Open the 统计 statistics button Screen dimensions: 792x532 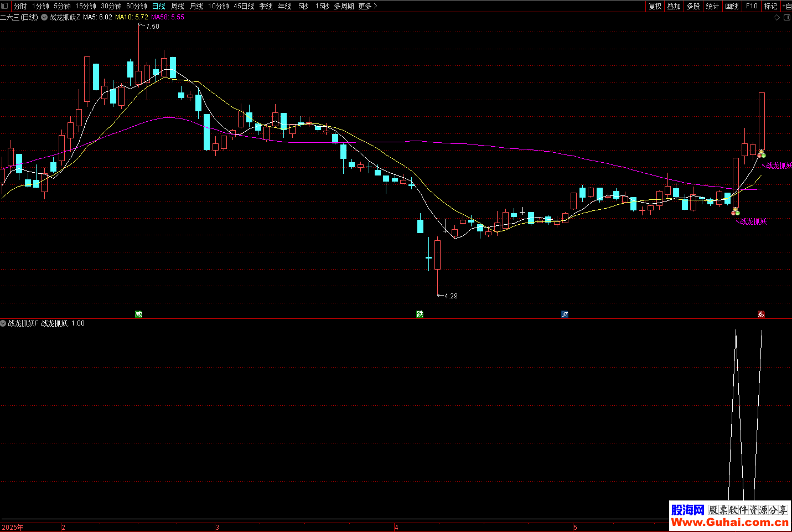click(x=713, y=6)
